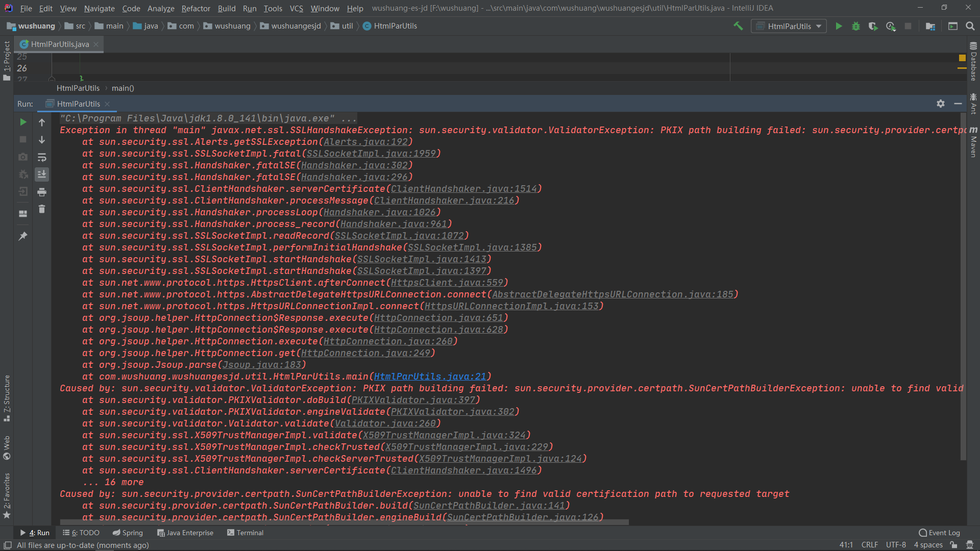Toggle soft-wrap in the console
Image resolution: width=980 pixels, height=551 pixels.
[42, 157]
